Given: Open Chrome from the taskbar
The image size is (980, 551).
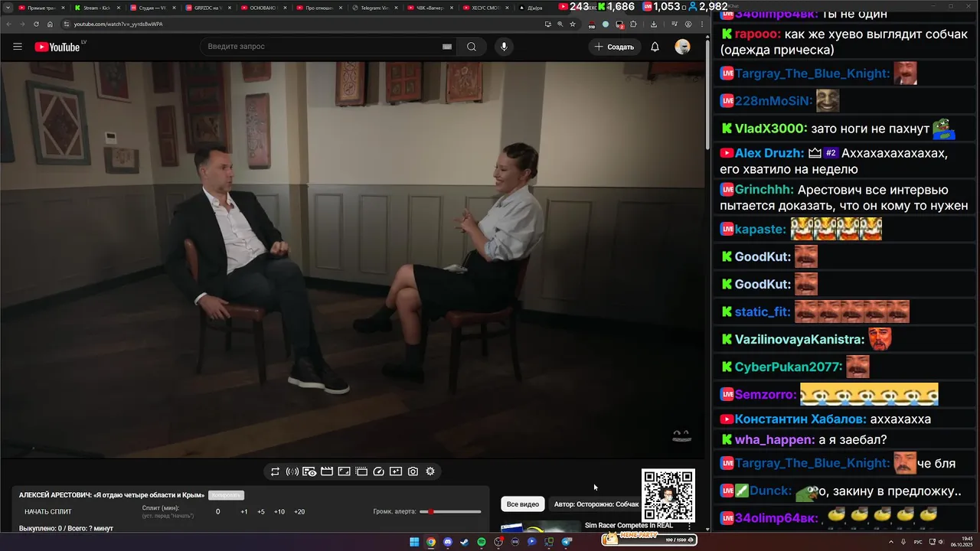Looking at the screenshot, I should [x=431, y=542].
